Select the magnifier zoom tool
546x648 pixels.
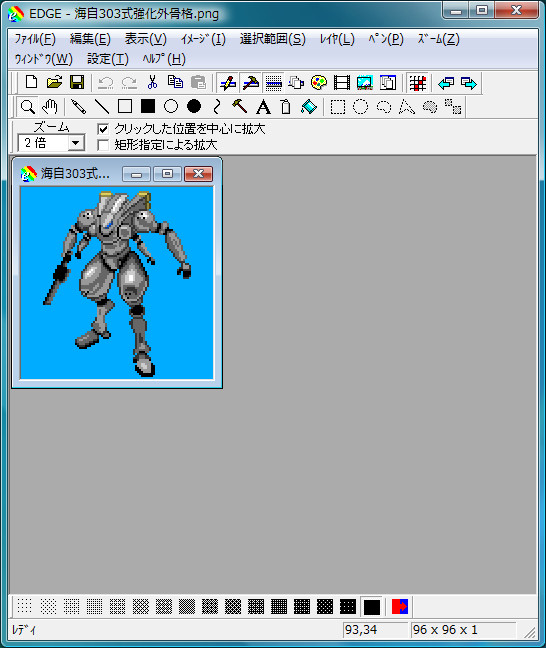27,107
